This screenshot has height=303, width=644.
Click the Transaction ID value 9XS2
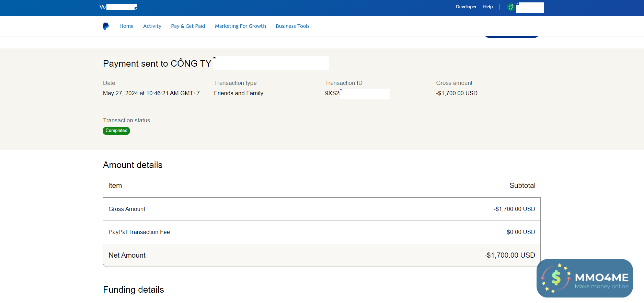pos(333,93)
